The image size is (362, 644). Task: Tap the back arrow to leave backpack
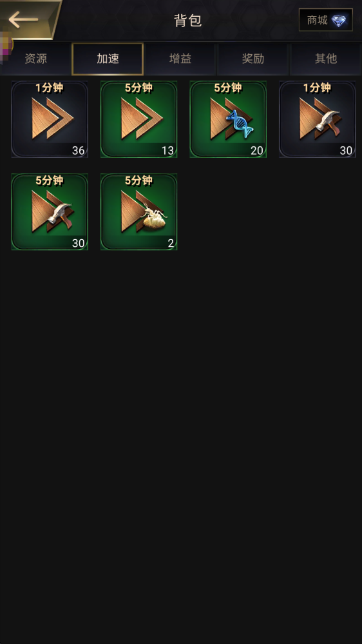coord(23,19)
